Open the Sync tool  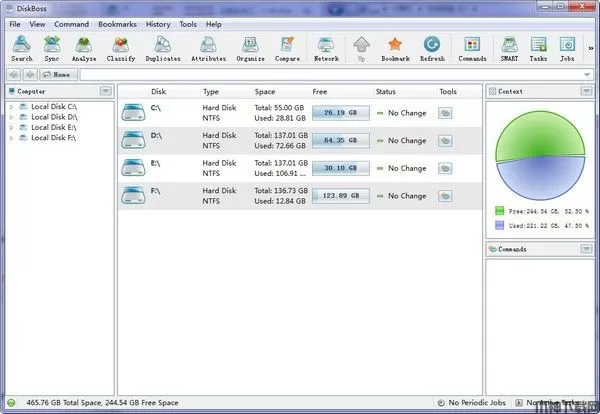[51, 48]
